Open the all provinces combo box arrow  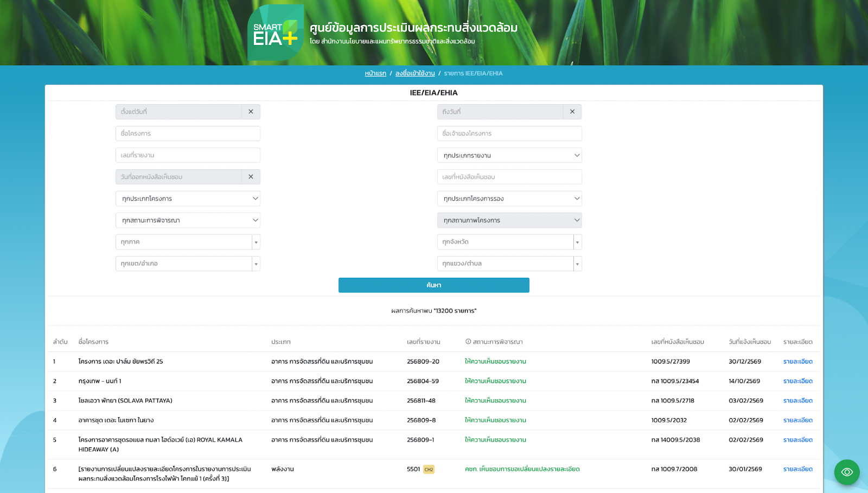[577, 242]
